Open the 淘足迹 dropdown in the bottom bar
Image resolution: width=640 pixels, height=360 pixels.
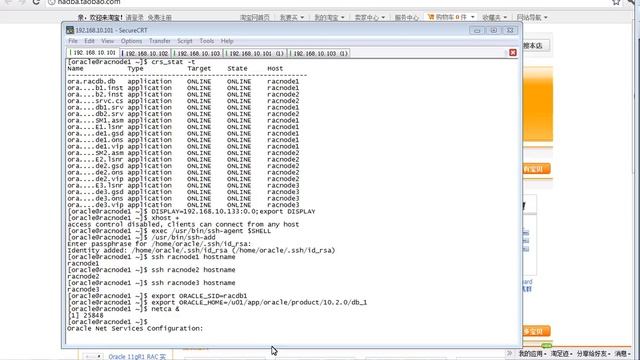pyautogui.click(x=561, y=353)
